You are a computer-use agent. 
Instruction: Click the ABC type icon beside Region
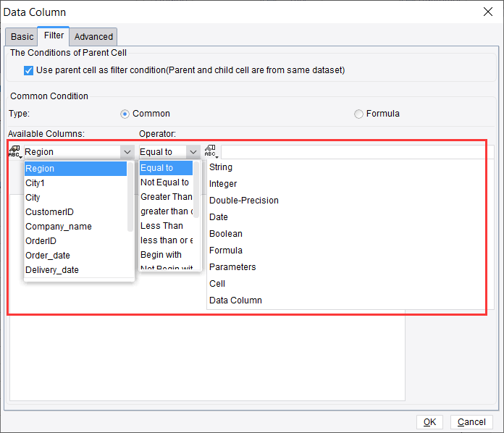click(x=14, y=151)
